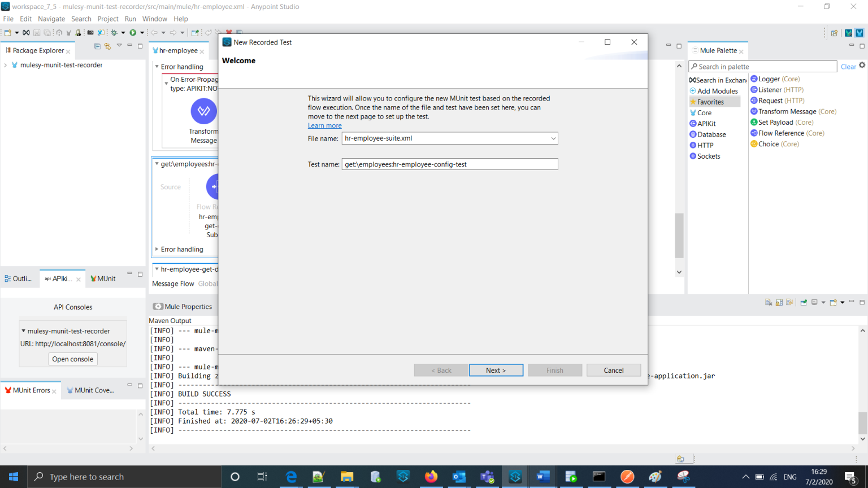The image size is (868, 488).
Task: Click the flow recorder camera icon in toolbar
Action: click(90, 32)
